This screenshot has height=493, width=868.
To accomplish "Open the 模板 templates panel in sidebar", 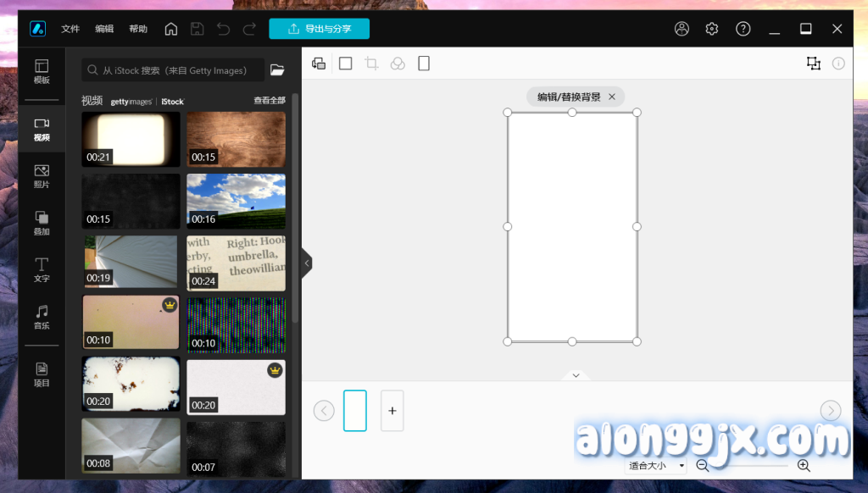I will point(42,71).
